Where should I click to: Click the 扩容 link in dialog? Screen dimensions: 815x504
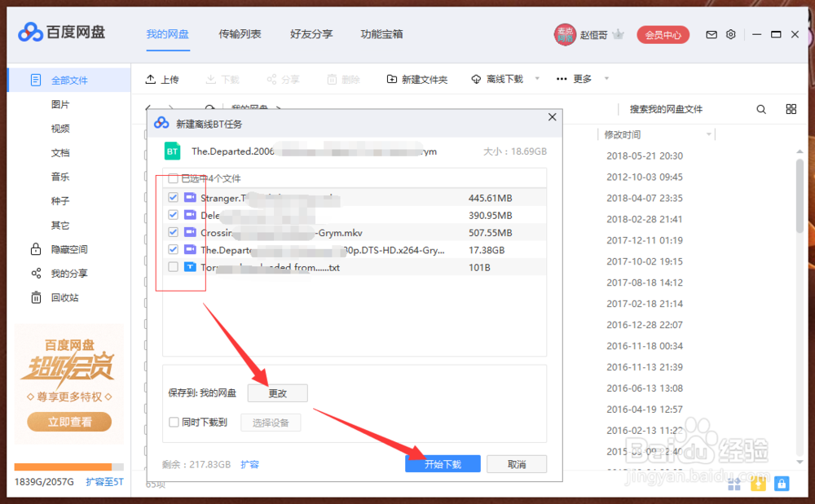pyautogui.click(x=249, y=465)
